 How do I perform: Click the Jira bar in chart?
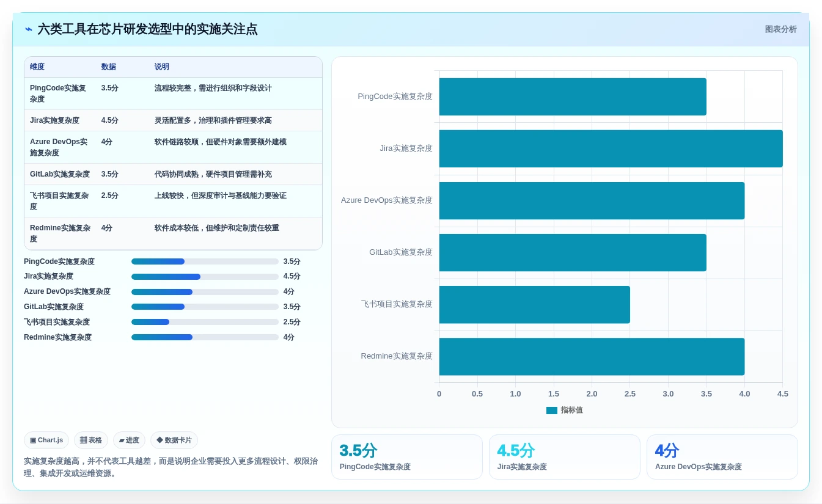point(611,148)
